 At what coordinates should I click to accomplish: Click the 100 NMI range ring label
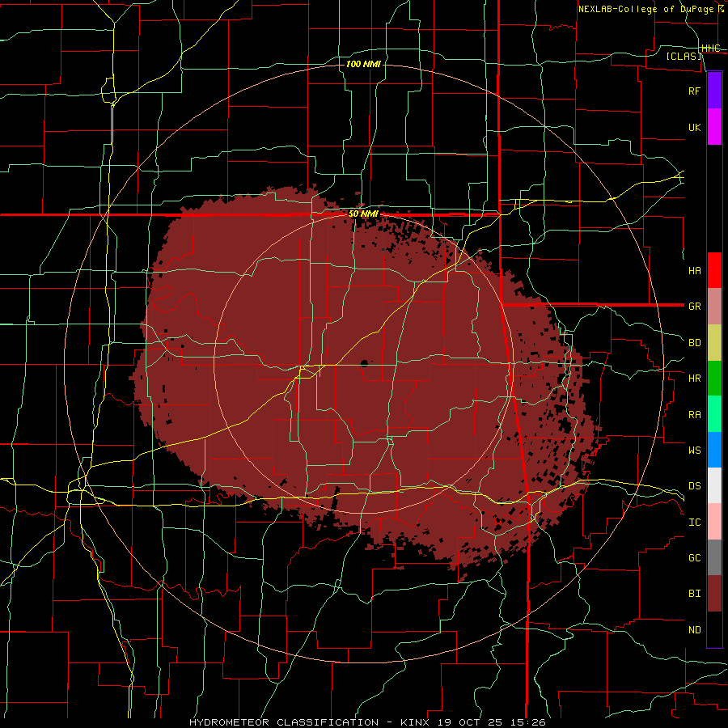coord(363,64)
